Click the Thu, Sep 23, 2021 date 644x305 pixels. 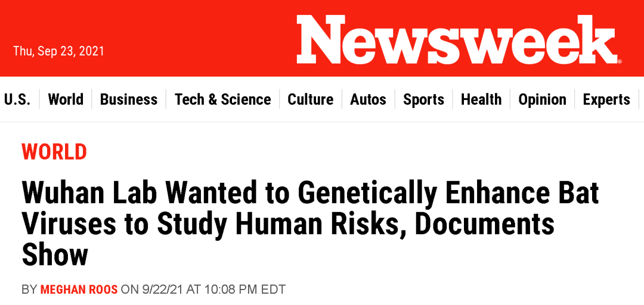click(58, 51)
